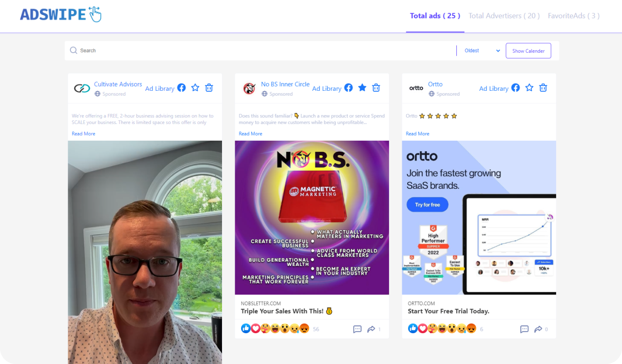The width and height of the screenshot is (622, 364).
Task: Open Ad Library link for Cultivate Advisors
Action: coord(160,89)
